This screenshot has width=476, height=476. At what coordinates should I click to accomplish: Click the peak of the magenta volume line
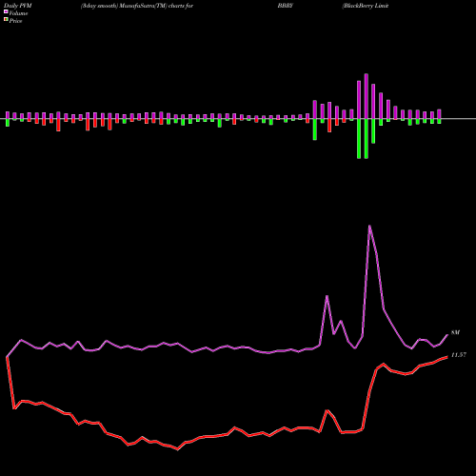(x=369, y=226)
